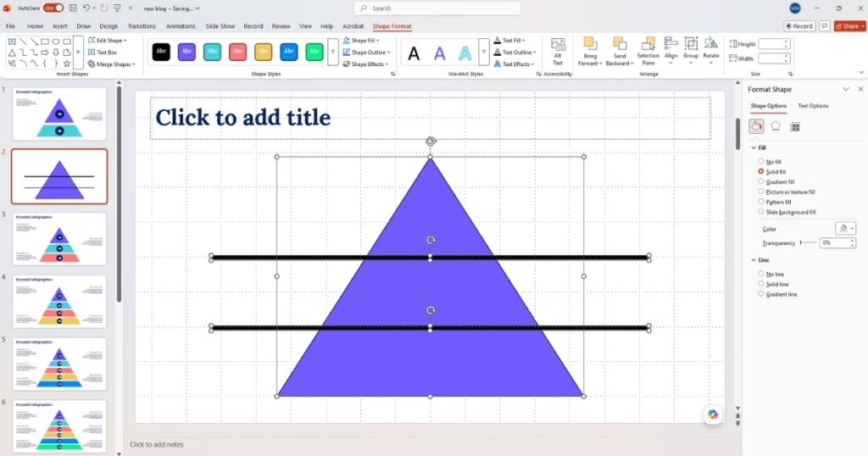This screenshot has height=456, width=868.
Task: Click the title placeholder text
Action: (243, 117)
